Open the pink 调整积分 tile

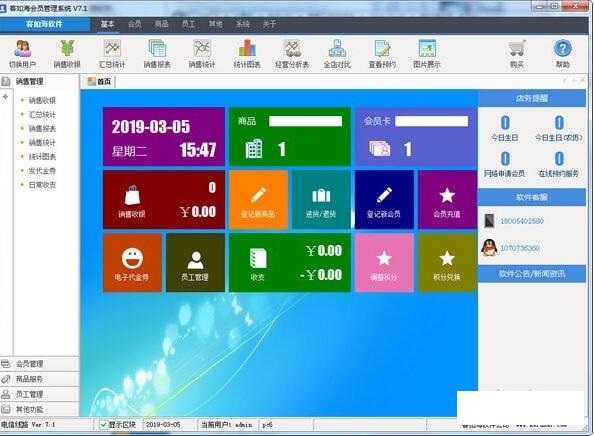[384, 263]
